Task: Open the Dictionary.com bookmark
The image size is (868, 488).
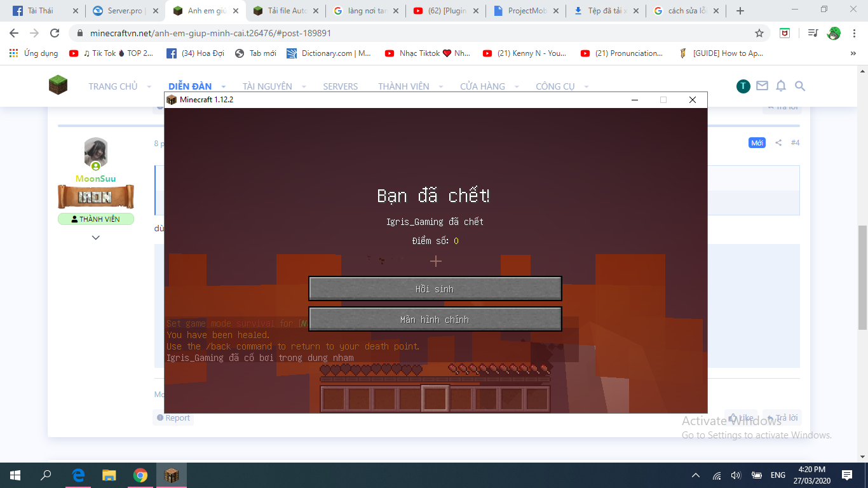Action: 329,53
